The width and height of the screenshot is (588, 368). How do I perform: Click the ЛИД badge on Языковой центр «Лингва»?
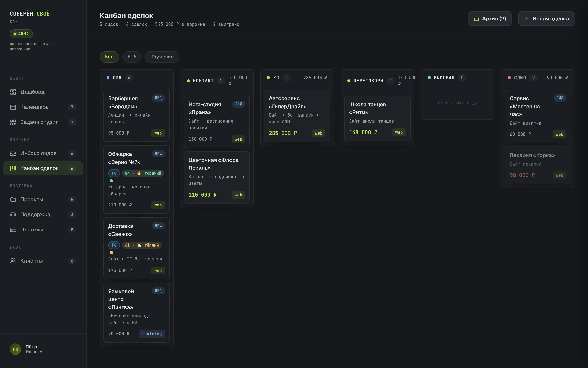158,291
